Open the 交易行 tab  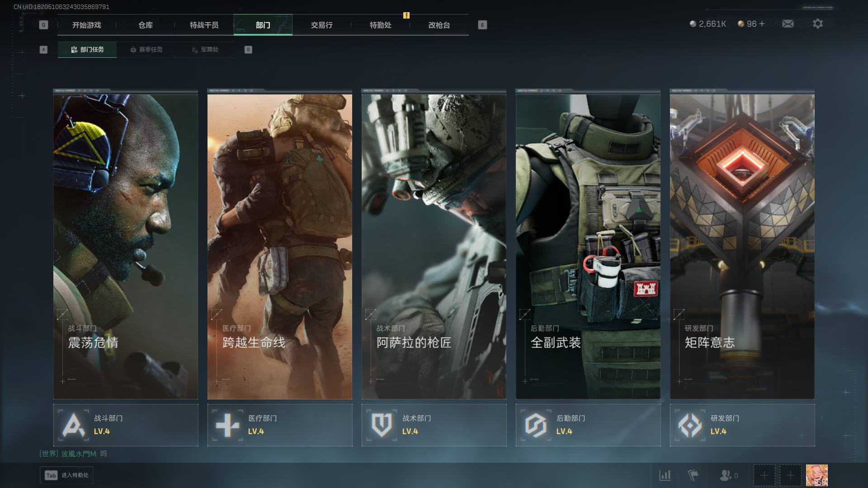[321, 25]
